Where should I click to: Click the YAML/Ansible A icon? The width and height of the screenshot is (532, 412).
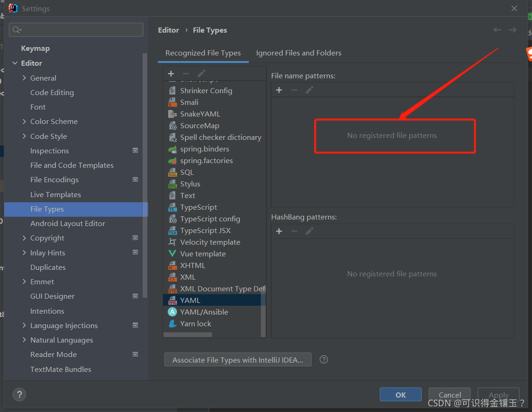(x=172, y=312)
